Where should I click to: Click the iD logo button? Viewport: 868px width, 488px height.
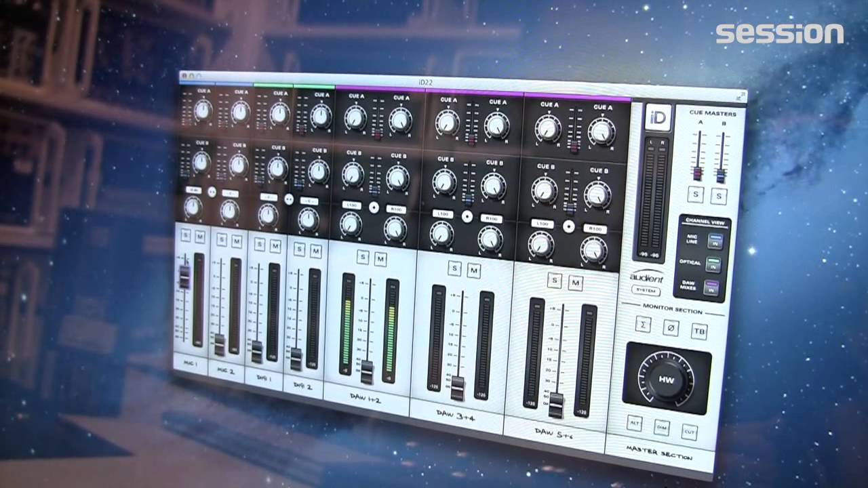[658, 117]
